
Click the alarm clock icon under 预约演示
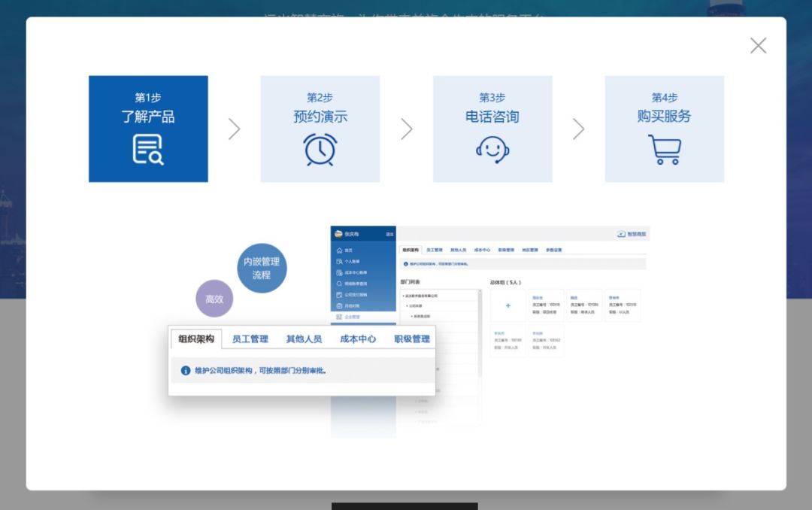point(320,149)
